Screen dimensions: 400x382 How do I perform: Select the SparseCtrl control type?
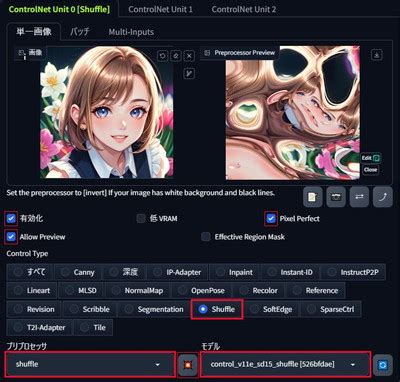(331, 309)
